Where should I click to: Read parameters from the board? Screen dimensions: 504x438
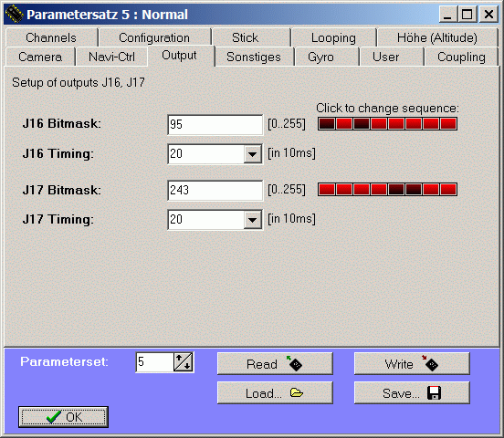click(275, 364)
